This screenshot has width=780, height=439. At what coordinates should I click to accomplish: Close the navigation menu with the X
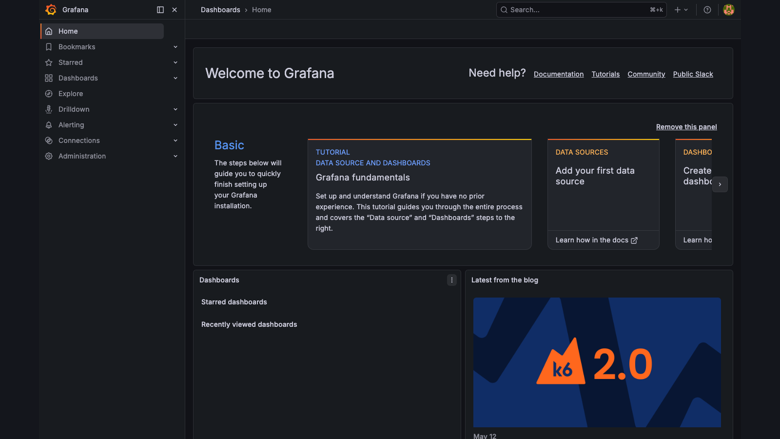click(x=175, y=9)
